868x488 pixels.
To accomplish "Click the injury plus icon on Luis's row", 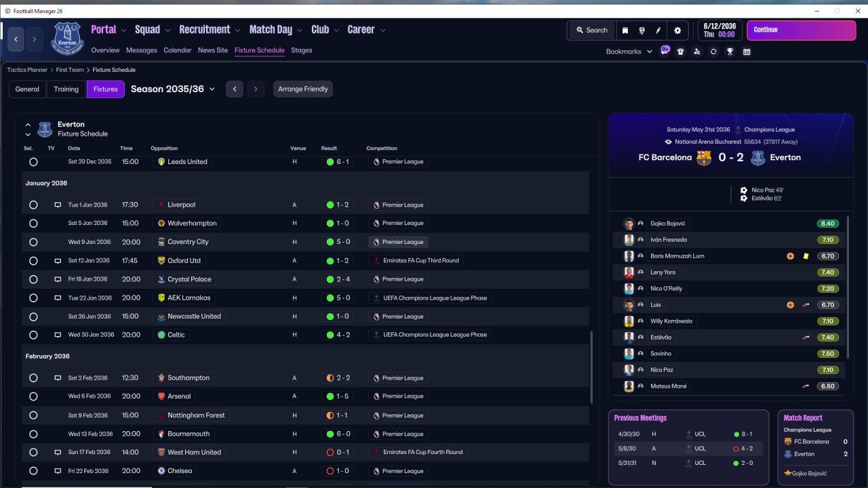I will click(790, 305).
